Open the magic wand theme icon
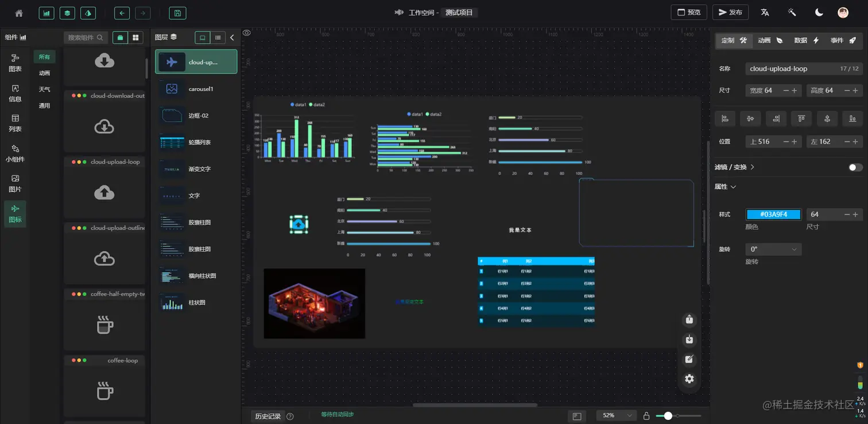 coord(792,13)
